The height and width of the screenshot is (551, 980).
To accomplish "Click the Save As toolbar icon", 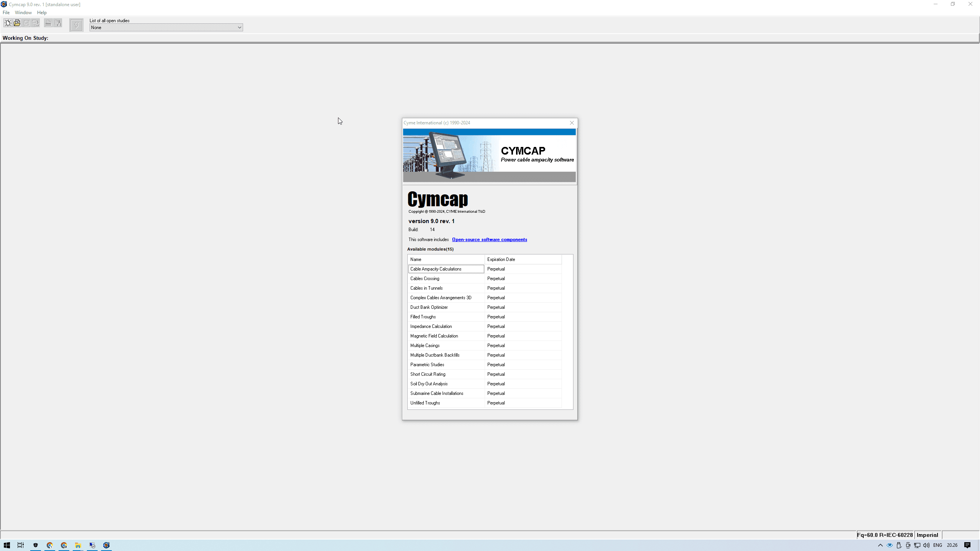I will pyautogui.click(x=35, y=23).
